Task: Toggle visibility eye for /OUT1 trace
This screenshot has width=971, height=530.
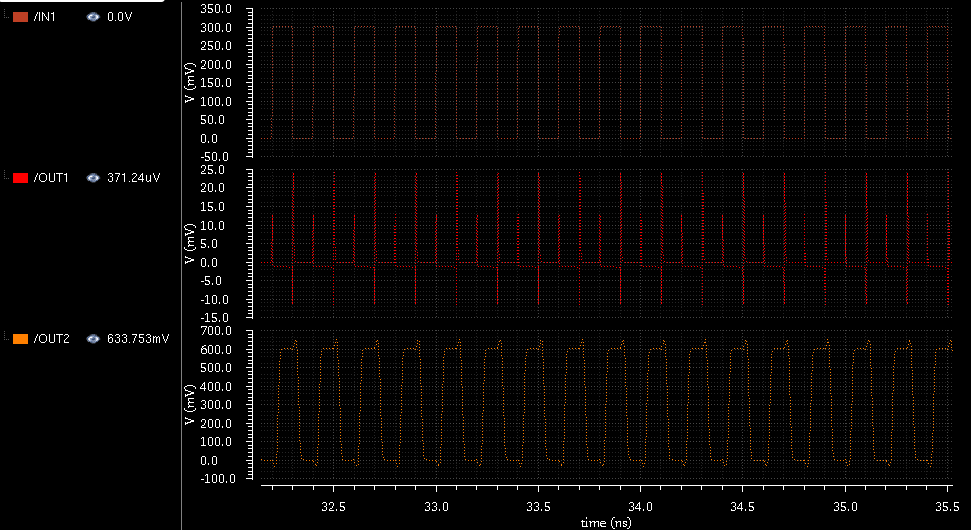Action: click(x=93, y=178)
